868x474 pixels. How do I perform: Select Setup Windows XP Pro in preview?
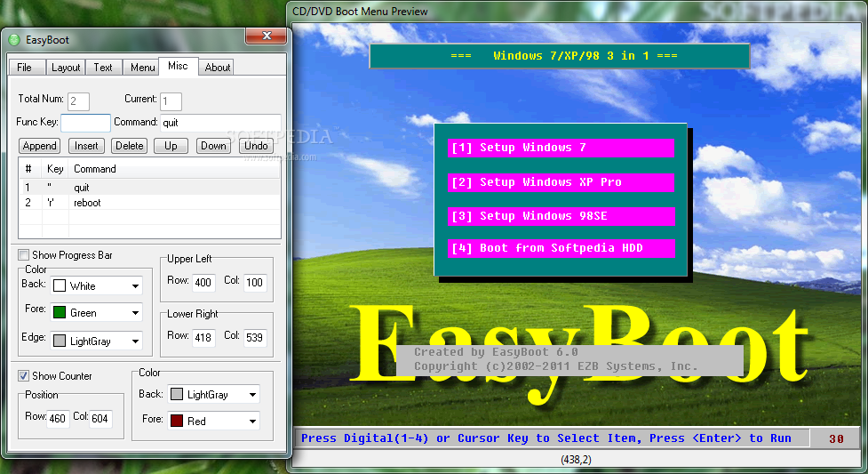tap(561, 182)
